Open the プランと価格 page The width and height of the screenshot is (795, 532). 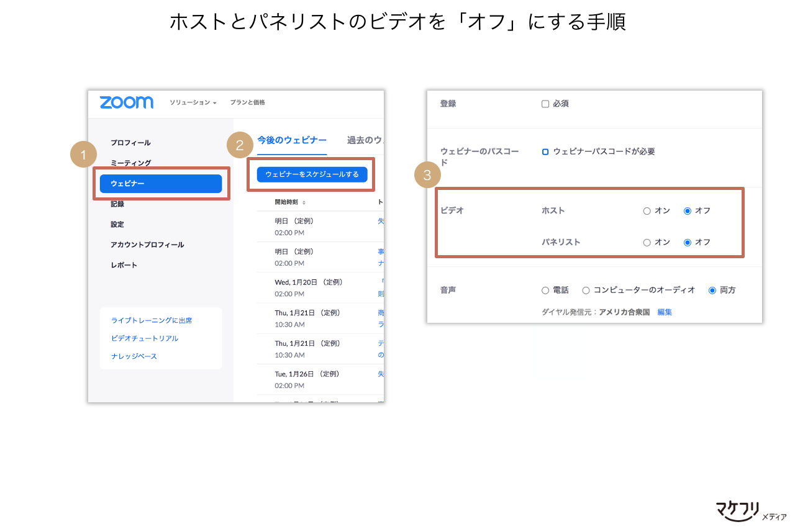247,102
